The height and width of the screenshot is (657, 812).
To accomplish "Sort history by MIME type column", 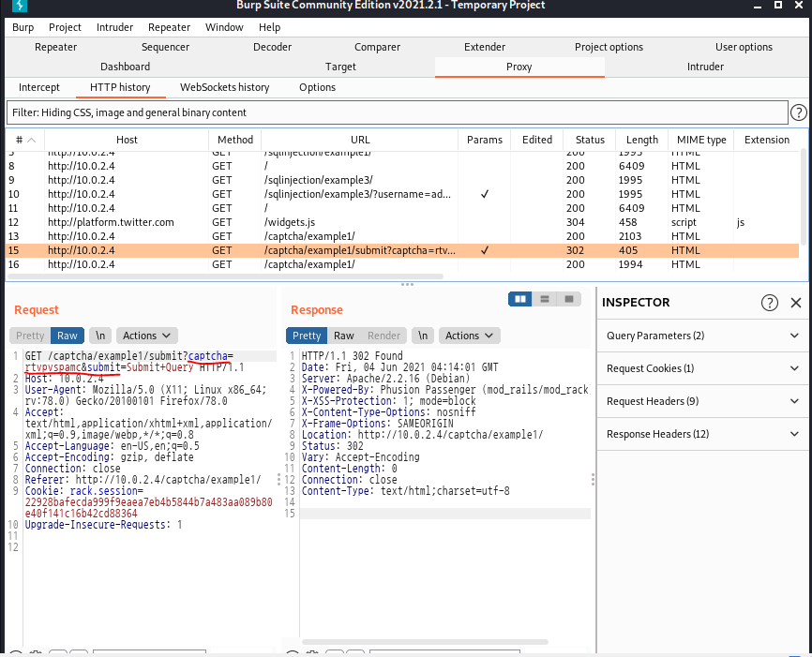I will [701, 140].
